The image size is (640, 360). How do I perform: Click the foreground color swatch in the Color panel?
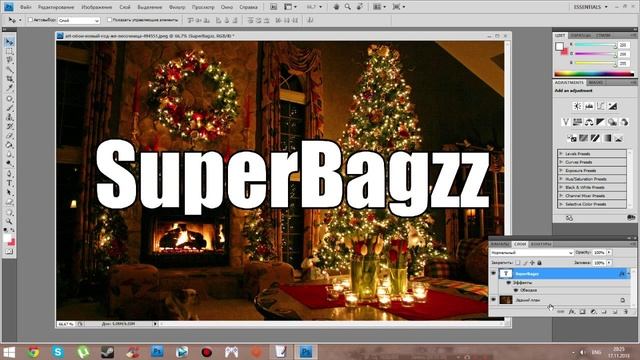coord(559,46)
